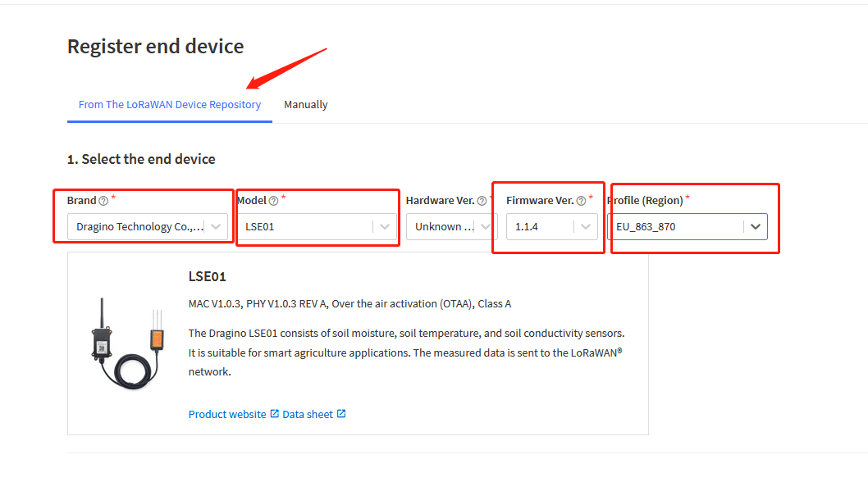Expand the Profile (Region) dropdown chevron
This screenshot has width=868, height=482.
click(756, 226)
